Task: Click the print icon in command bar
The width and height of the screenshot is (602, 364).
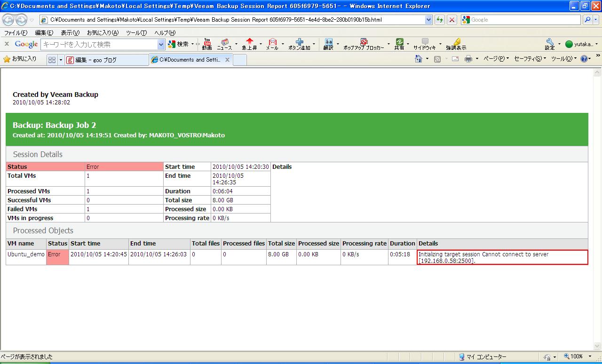Action: coord(468,59)
